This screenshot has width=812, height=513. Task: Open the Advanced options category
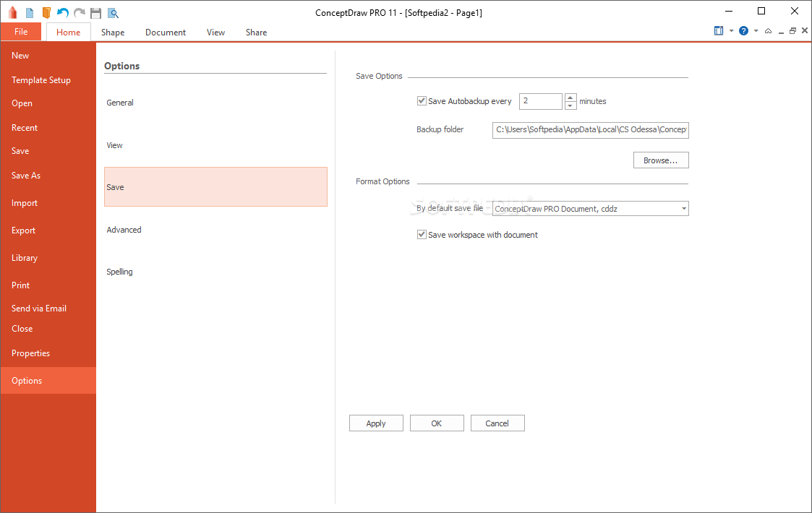tap(215, 230)
